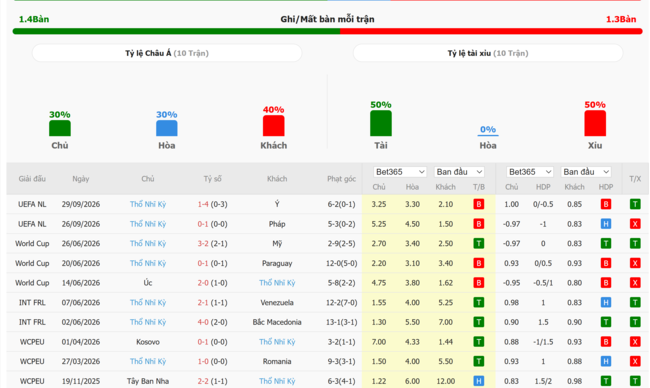Click the Giải đấu column header
This screenshot has width=650, height=388.
[x=32, y=179]
